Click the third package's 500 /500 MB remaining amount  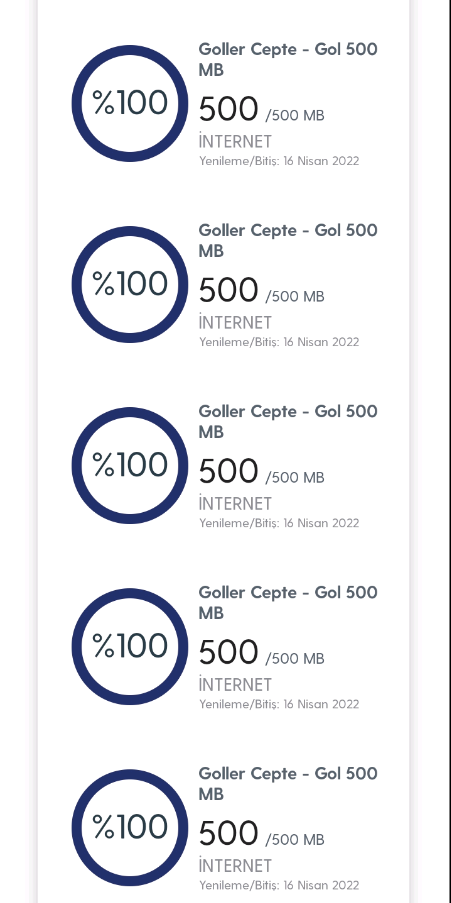261,472
